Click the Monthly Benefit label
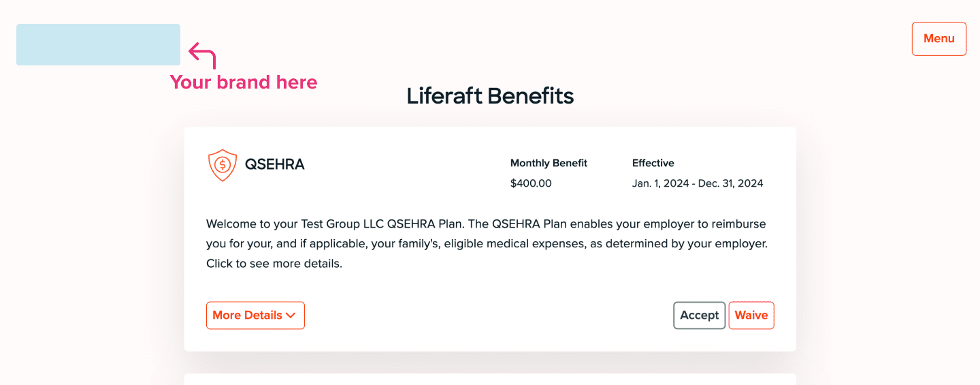980x385 pixels. pos(549,163)
